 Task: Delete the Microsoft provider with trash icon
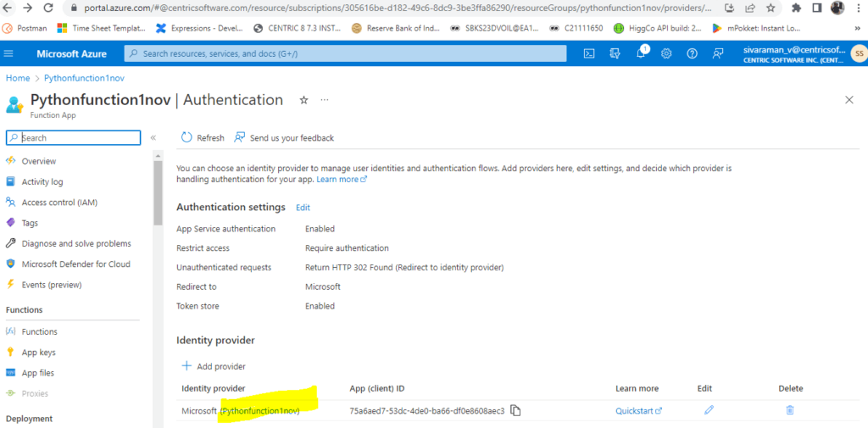pos(790,409)
